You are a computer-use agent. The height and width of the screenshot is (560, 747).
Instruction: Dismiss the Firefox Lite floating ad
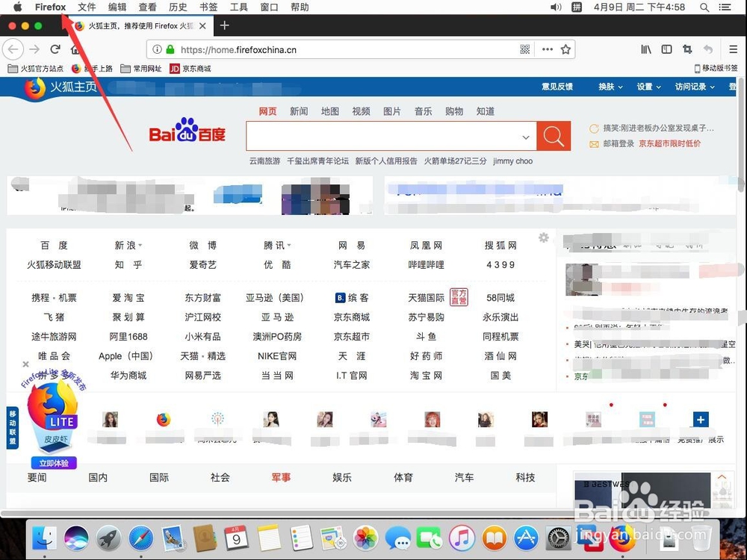(x=25, y=364)
